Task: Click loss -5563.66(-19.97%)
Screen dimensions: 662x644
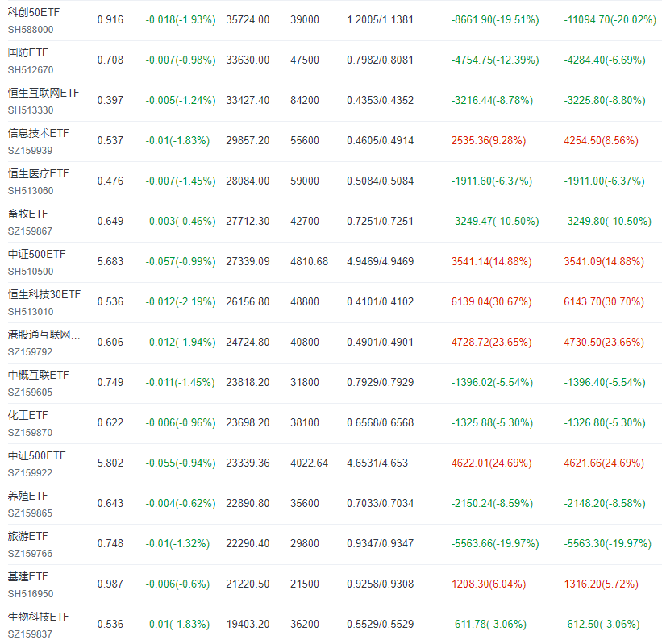Action: click(x=495, y=543)
